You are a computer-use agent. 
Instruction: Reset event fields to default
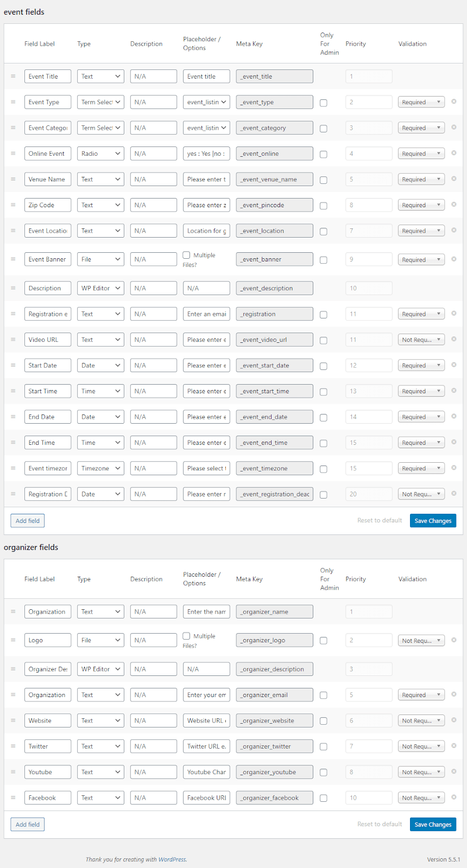pos(380,520)
